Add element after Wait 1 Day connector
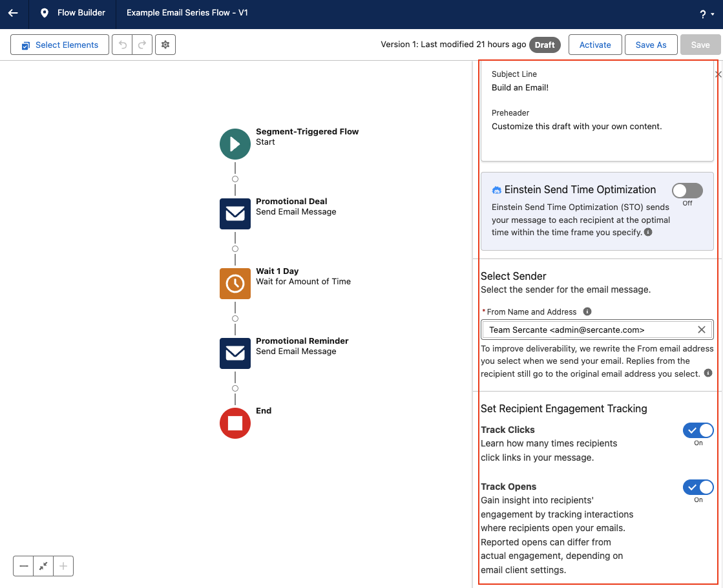Image resolution: width=723 pixels, height=588 pixels. click(x=235, y=318)
